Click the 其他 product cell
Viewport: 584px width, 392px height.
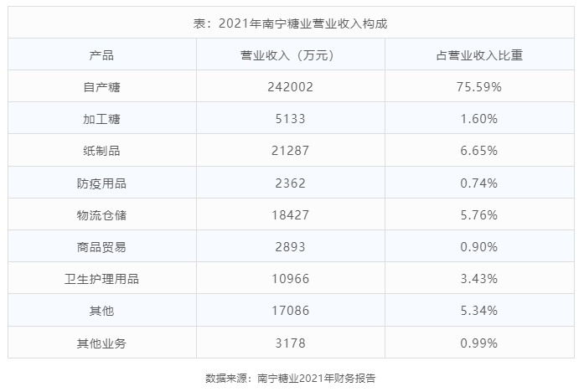click(x=101, y=311)
